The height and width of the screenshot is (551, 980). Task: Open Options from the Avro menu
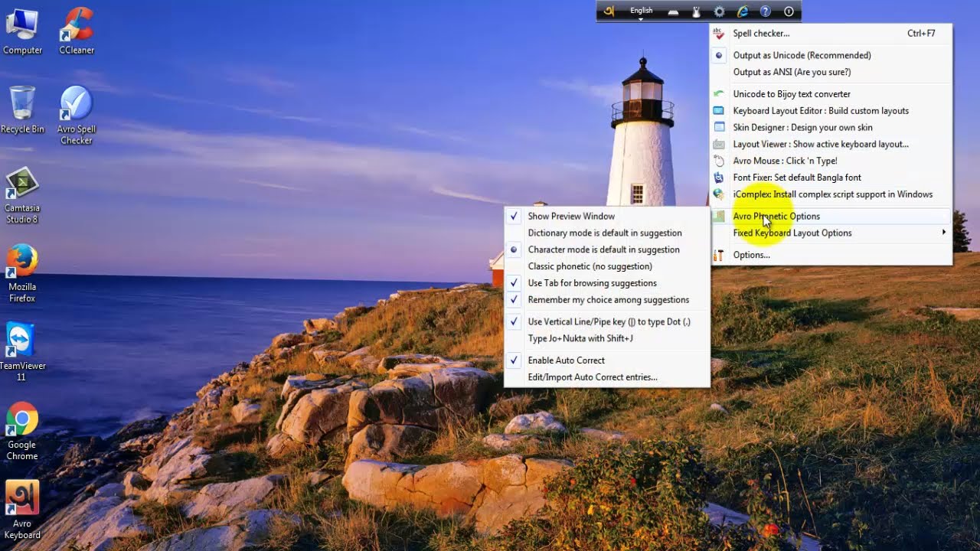click(x=751, y=255)
